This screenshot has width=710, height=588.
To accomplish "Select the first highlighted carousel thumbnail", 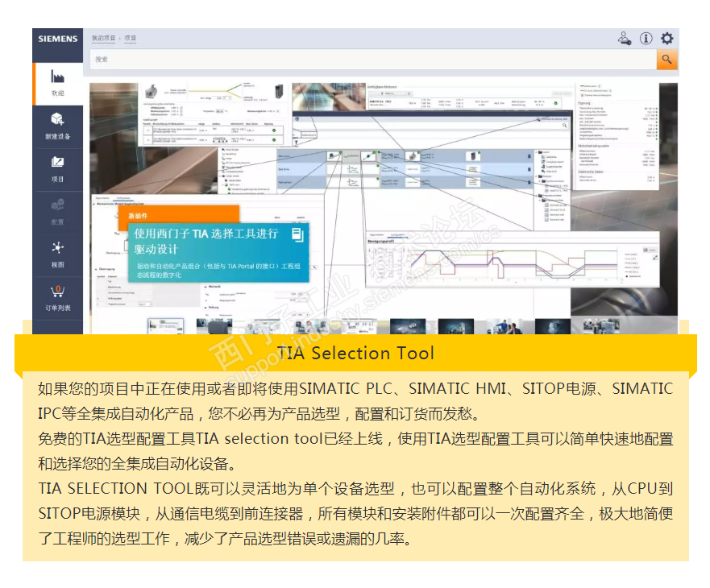I will [x=166, y=326].
